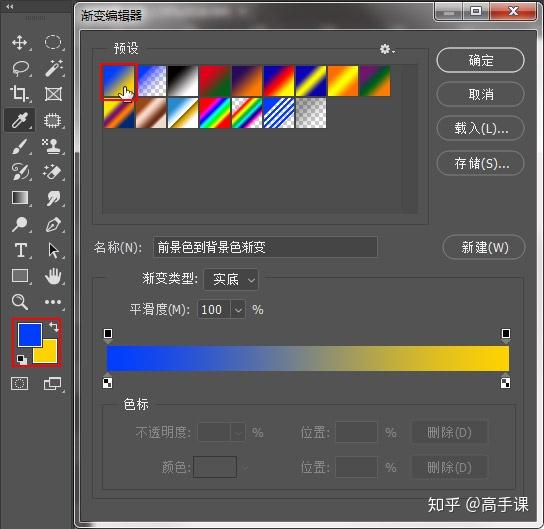This screenshot has height=529, width=544.
Task: Choose the neutral density gradient preset
Action: click(311, 113)
